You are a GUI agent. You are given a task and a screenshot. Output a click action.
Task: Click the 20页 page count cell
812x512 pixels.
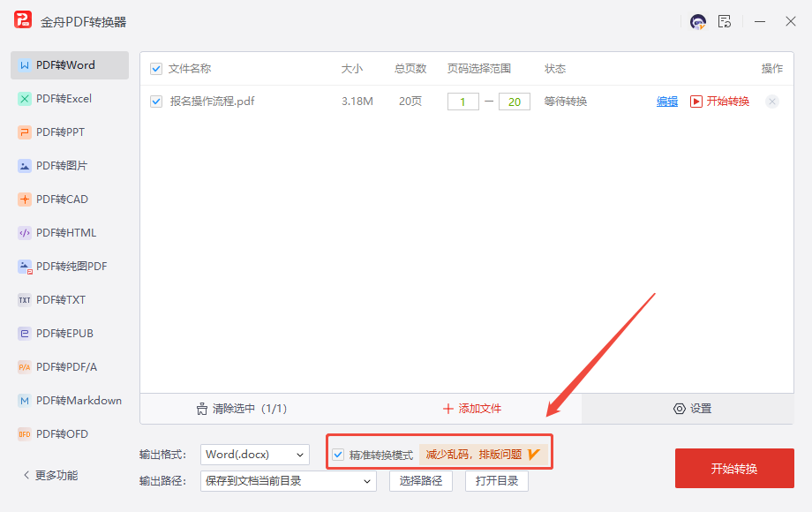coord(410,102)
